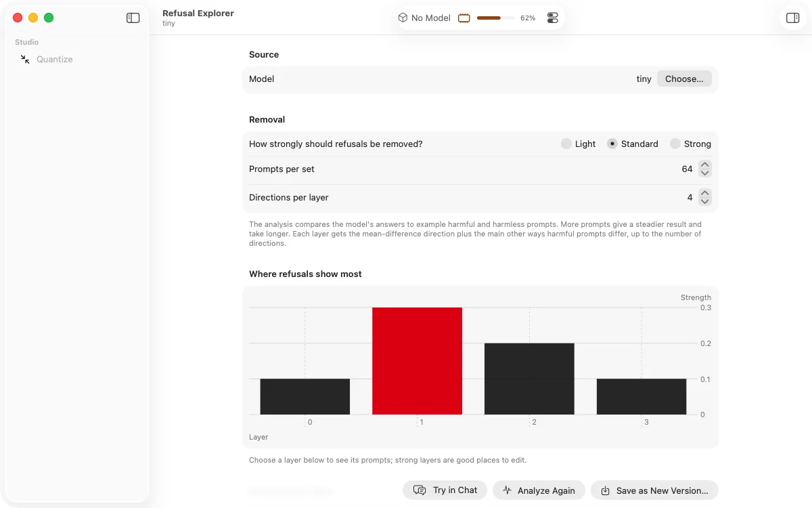812x508 pixels.
Task: Click the yellow minimize window button
Action: point(33,18)
